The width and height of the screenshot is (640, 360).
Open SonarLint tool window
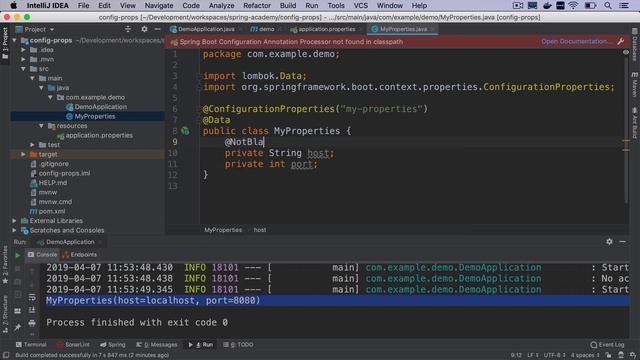(73, 345)
